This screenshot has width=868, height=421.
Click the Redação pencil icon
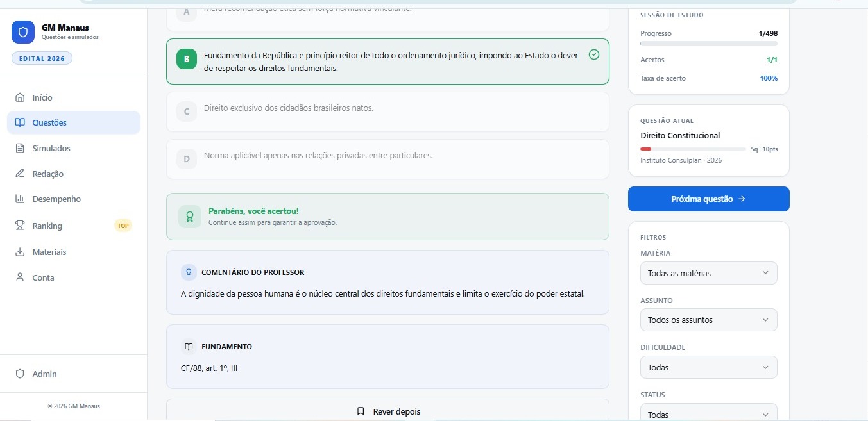pyautogui.click(x=20, y=174)
